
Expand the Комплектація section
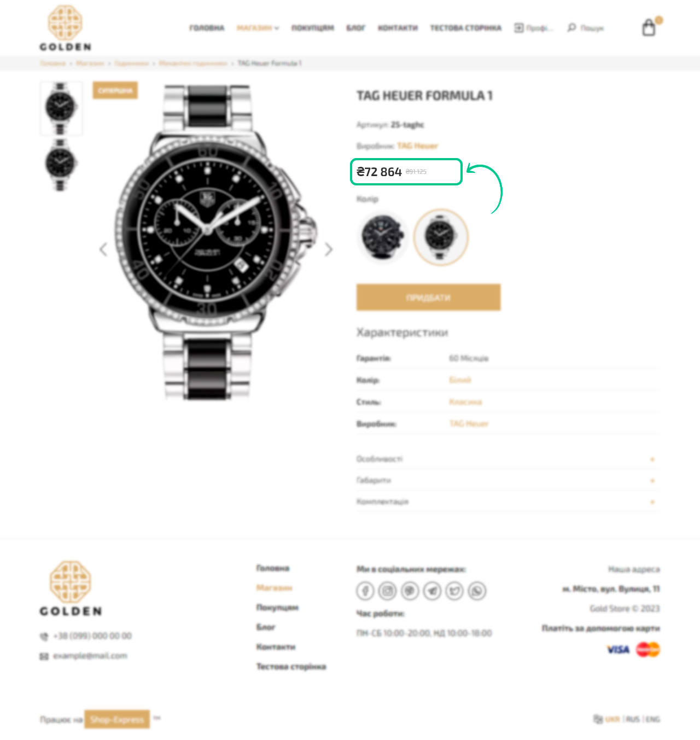point(508,502)
